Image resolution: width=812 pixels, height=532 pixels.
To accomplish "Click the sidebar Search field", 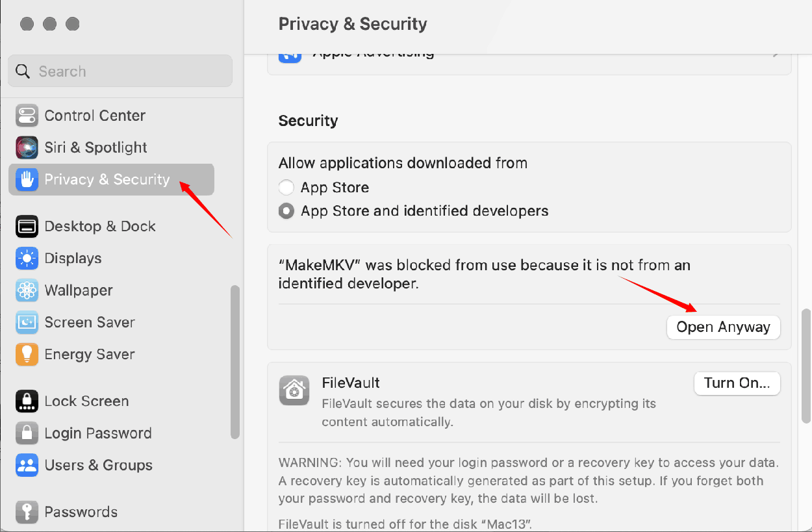I will click(x=120, y=71).
